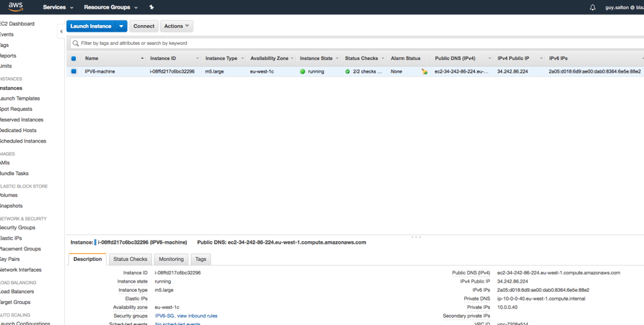644x325 pixels.
Task: Click the m5.large cell in table row
Action: click(x=215, y=71)
